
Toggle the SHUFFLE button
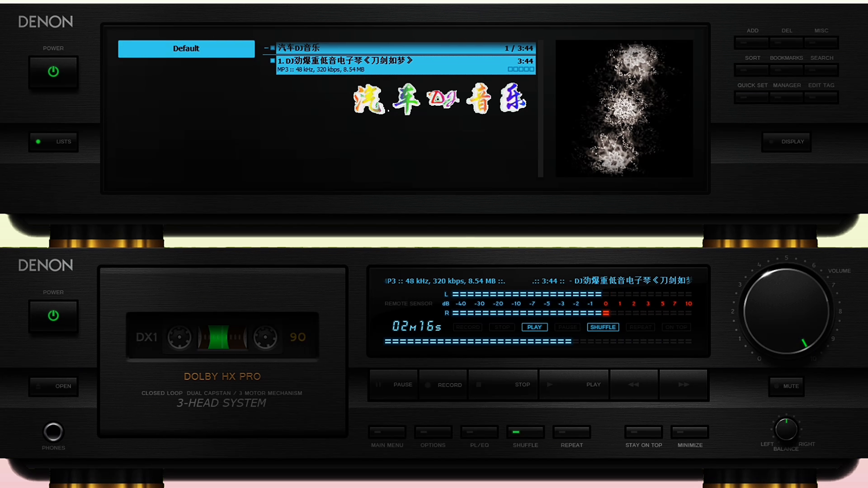(x=525, y=432)
